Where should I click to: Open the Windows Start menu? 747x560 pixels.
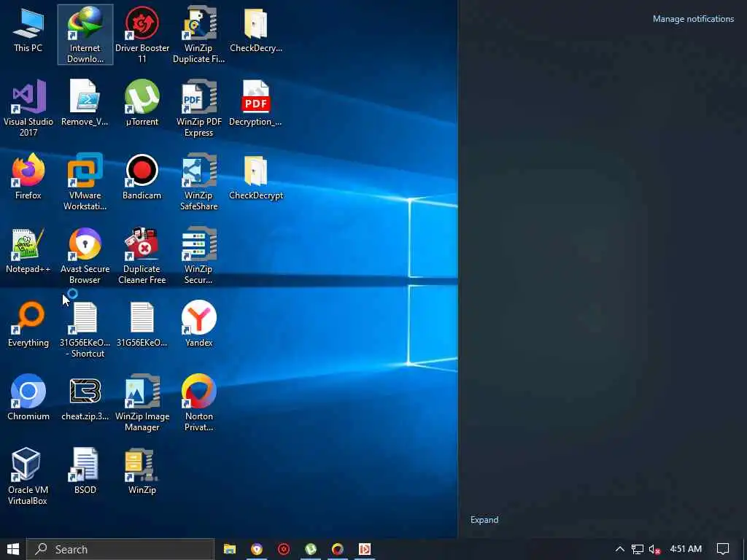pyautogui.click(x=13, y=549)
